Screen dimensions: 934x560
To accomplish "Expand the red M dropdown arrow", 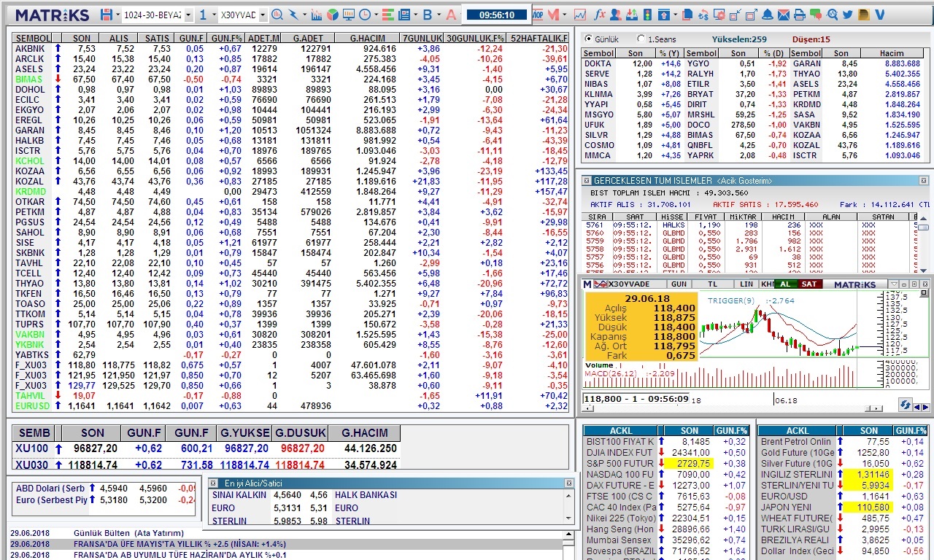I will (565, 15).
